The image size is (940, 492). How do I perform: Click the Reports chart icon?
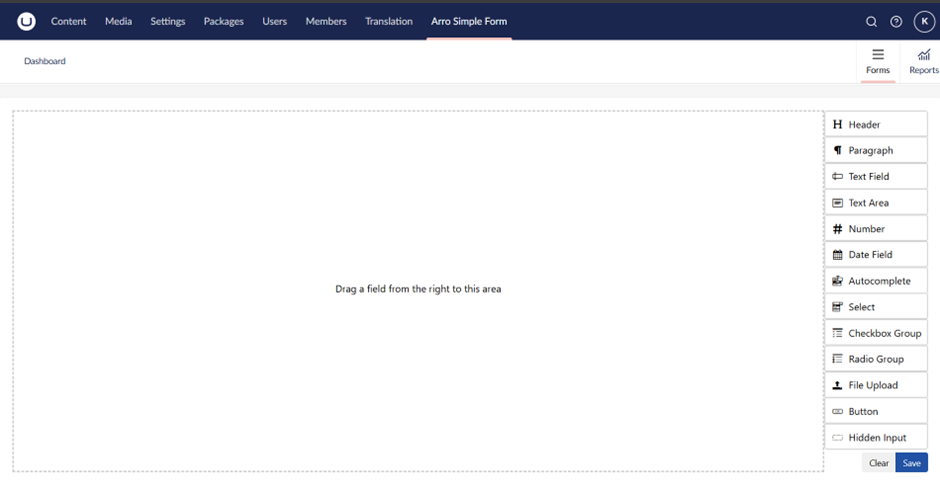[x=924, y=55]
